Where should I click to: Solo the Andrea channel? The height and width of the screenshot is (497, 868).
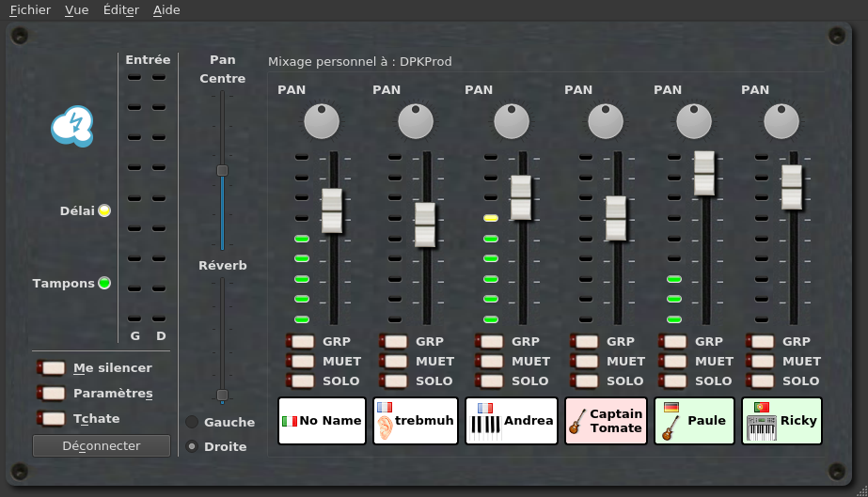coord(489,381)
